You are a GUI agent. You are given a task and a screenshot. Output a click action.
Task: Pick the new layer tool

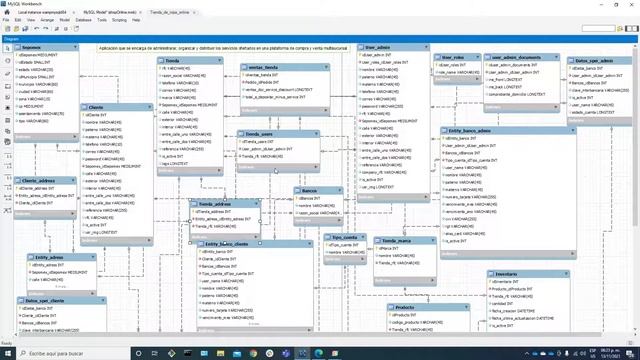point(7,86)
